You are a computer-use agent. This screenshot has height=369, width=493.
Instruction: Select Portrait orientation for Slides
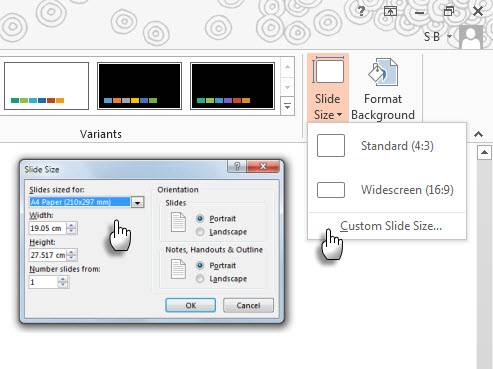click(x=217, y=219)
